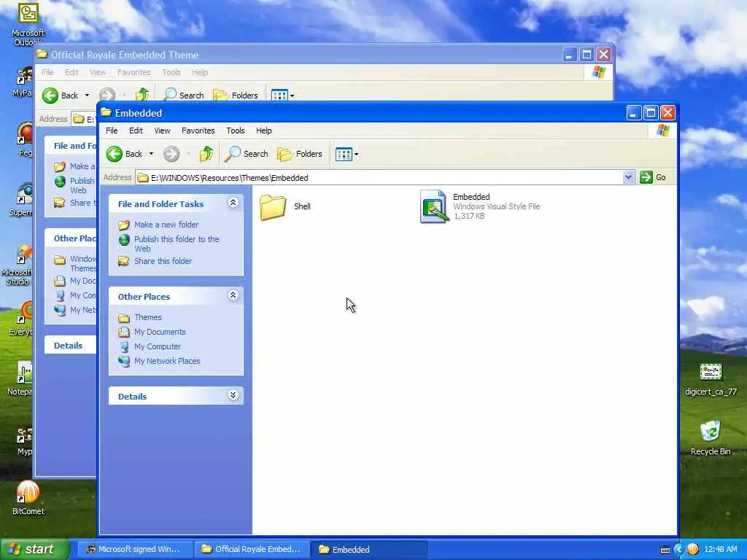
Task: Open Edit menu in Embedded window
Action: point(136,131)
